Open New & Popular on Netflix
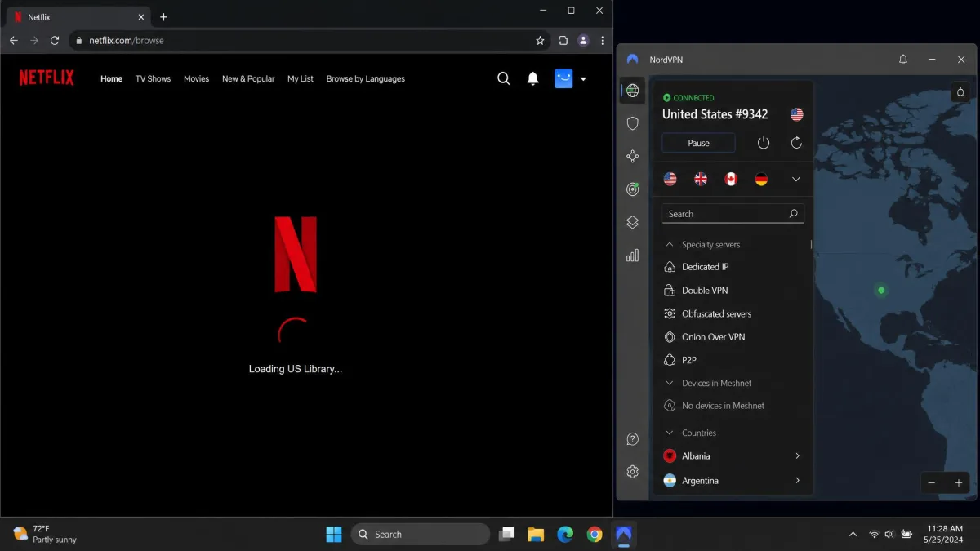 (x=248, y=79)
